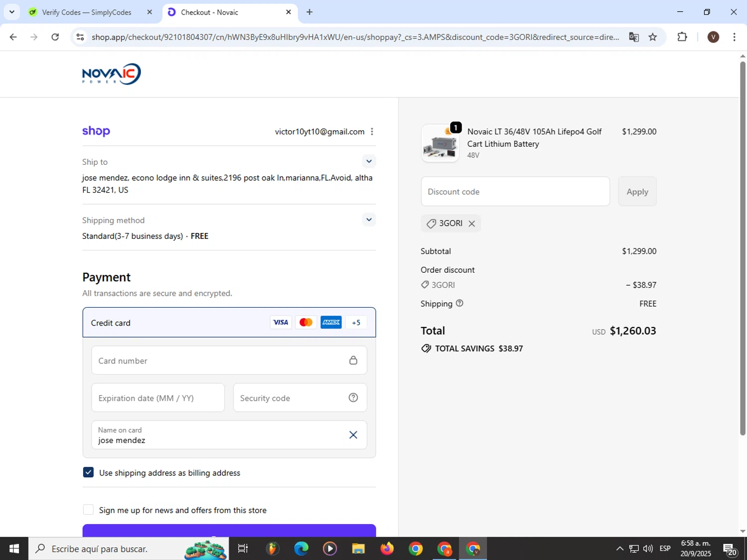Open the network status tray icon
The image size is (747, 560).
click(634, 549)
